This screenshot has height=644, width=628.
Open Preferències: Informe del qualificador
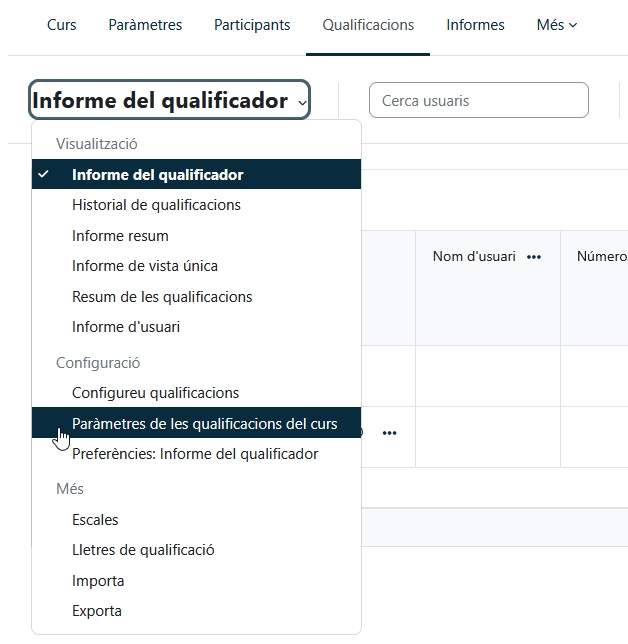point(196,454)
